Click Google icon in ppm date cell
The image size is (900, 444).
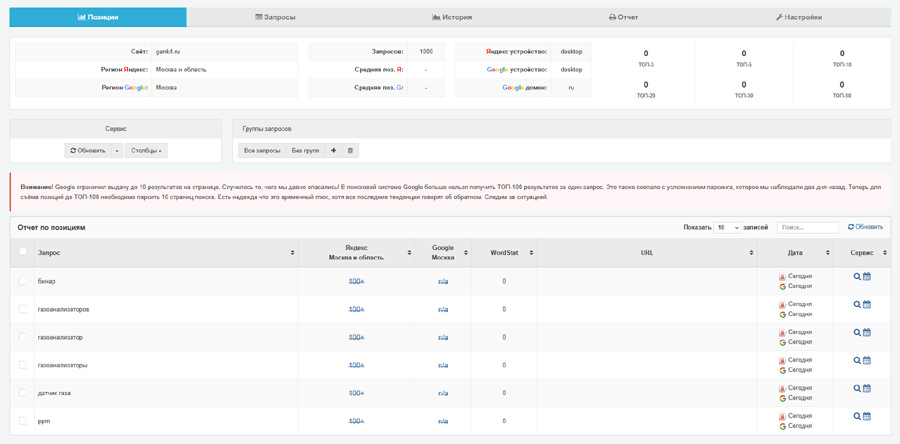coord(782,426)
